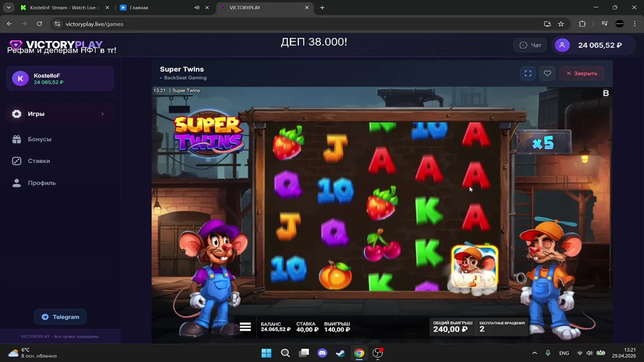Open Steam from the taskbar

point(341,353)
